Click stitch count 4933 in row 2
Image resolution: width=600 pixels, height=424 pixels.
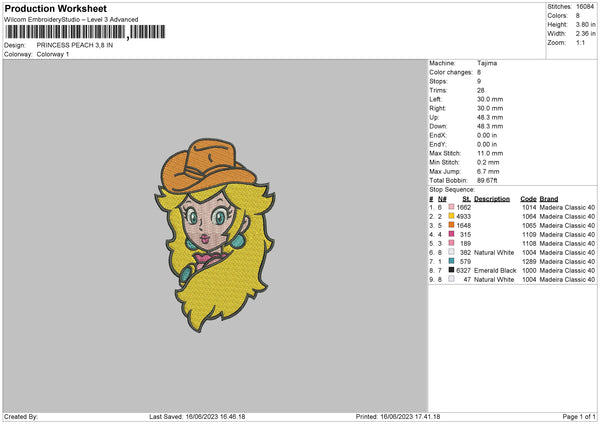463,216
